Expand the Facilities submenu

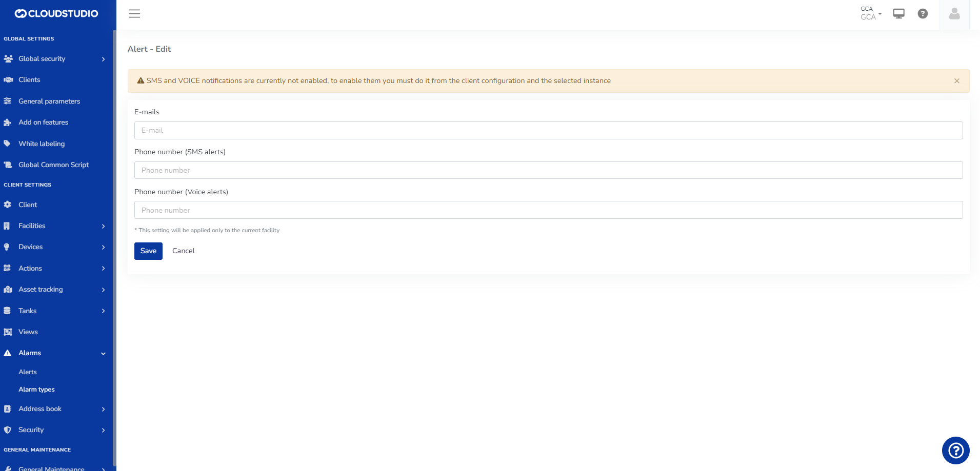pyautogui.click(x=56, y=226)
